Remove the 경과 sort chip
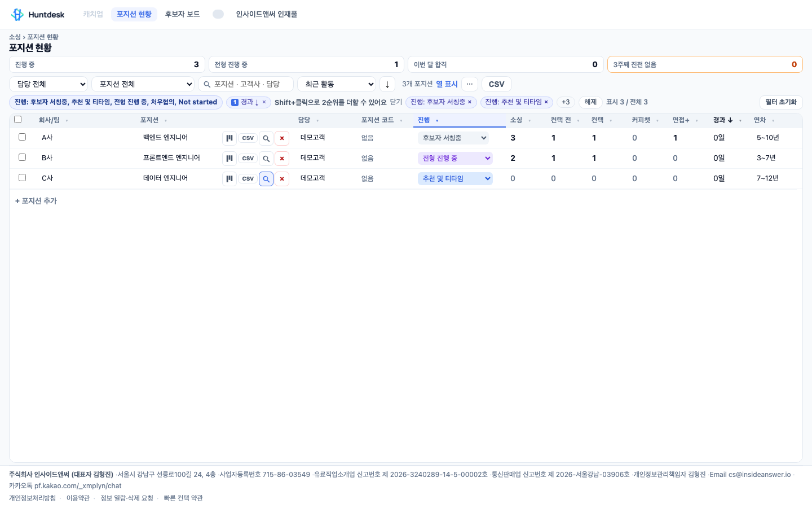Viewport: 812px width, 508px height. (264, 102)
